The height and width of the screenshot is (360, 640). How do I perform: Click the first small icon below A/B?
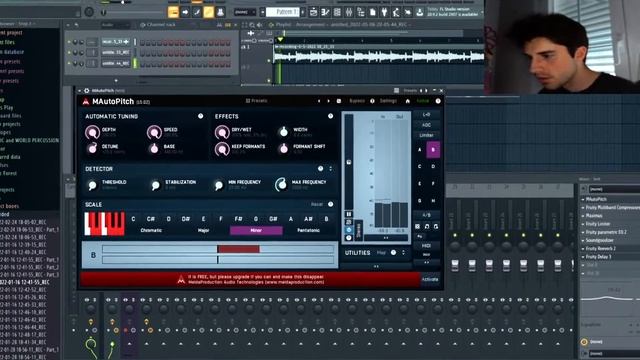(x=418, y=226)
